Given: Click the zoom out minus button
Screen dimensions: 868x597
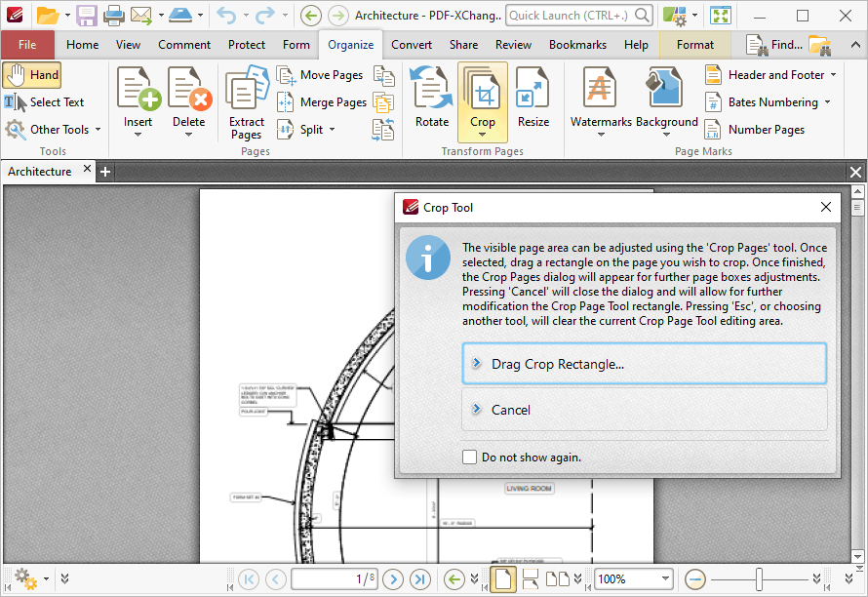Looking at the screenshot, I should click(x=694, y=579).
